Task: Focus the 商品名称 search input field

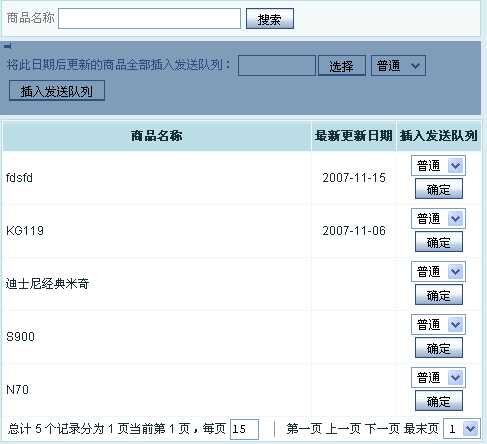Action: [149, 19]
